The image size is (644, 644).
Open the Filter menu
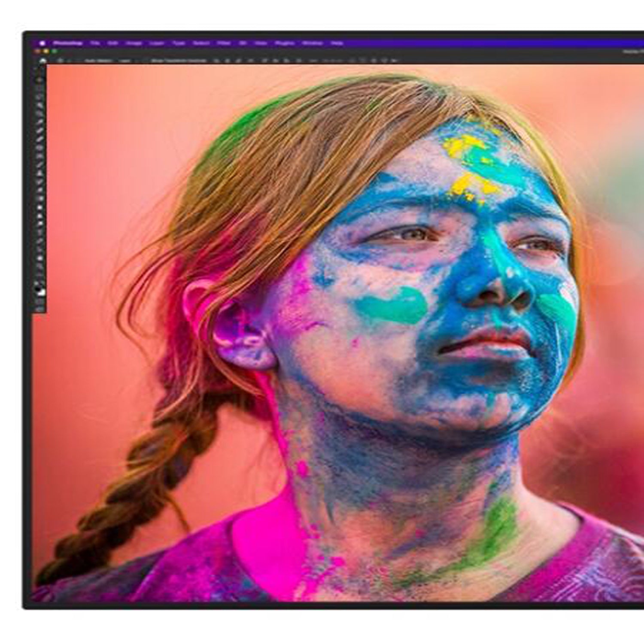point(224,43)
